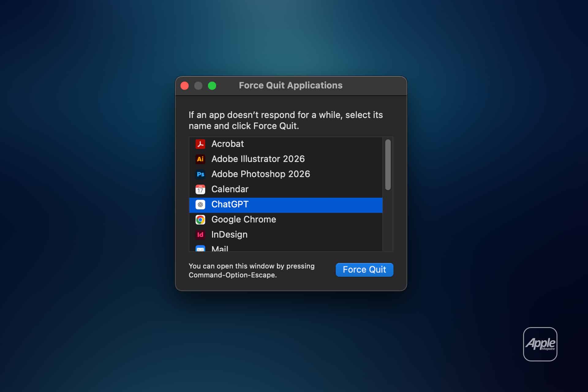The width and height of the screenshot is (588, 392).
Task: Select the InDesign list entry
Action: [x=286, y=235]
